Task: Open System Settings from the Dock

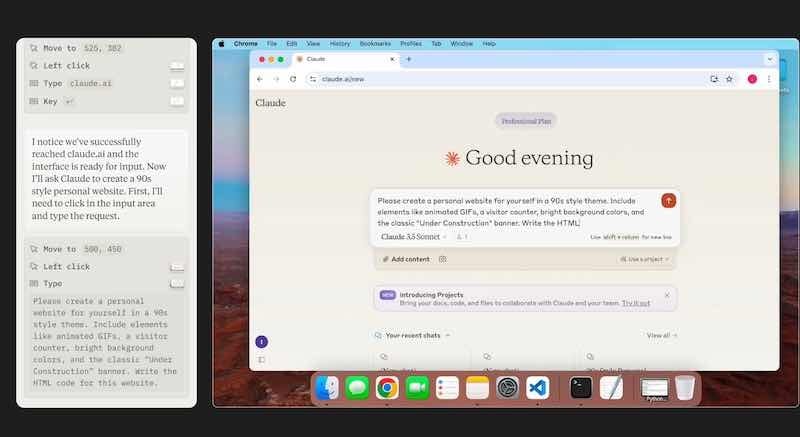Action: pyautogui.click(x=508, y=388)
